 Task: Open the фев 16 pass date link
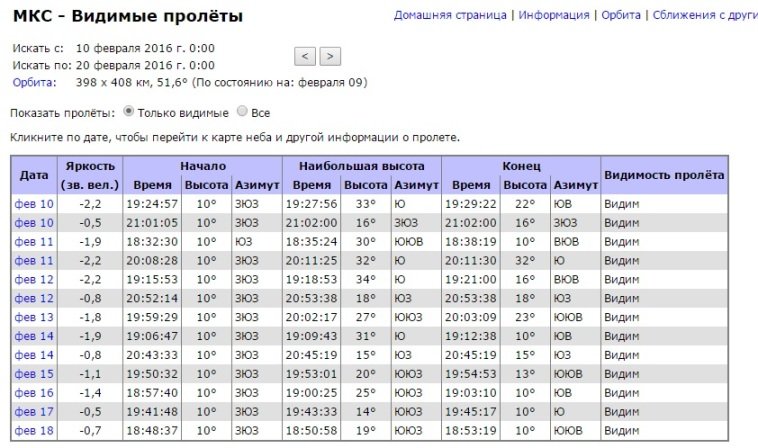[34, 392]
